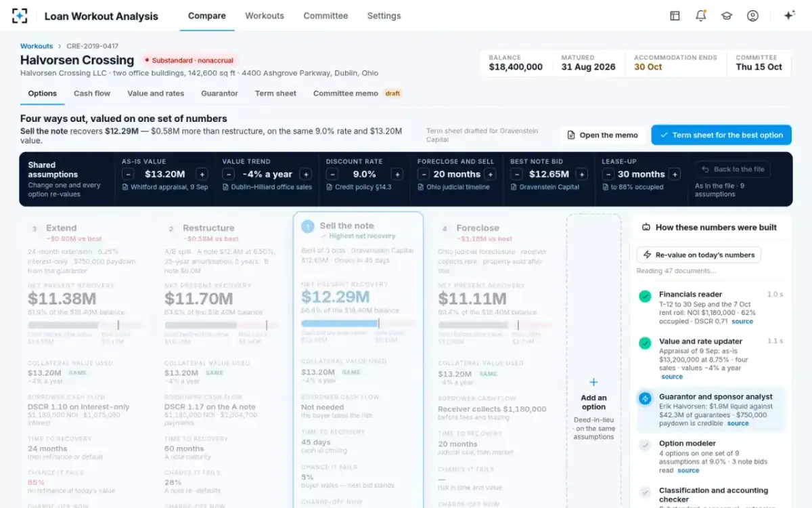Open the notifications bell
Viewport: 812px width, 508px height.
point(700,16)
